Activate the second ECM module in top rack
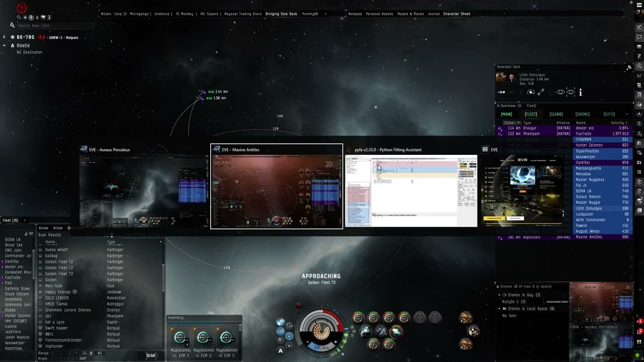The width and height of the screenshot is (644, 362). (373, 318)
